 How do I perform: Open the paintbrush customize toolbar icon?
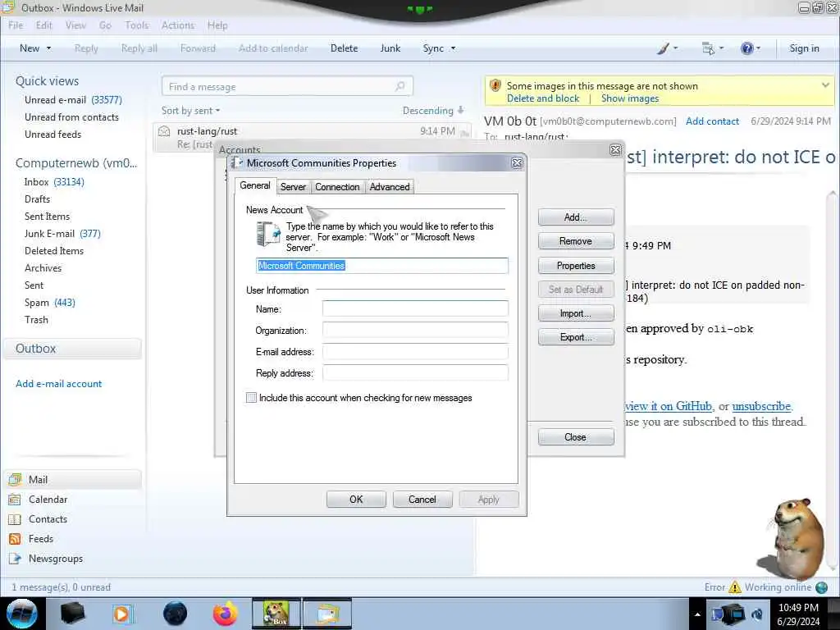(x=663, y=48)
